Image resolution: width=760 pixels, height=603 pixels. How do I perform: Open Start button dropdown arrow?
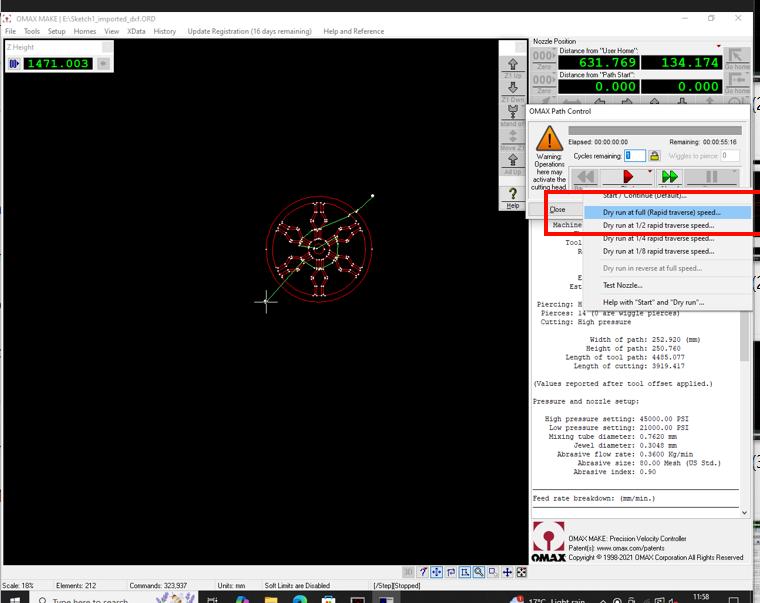tap(649, 171)
